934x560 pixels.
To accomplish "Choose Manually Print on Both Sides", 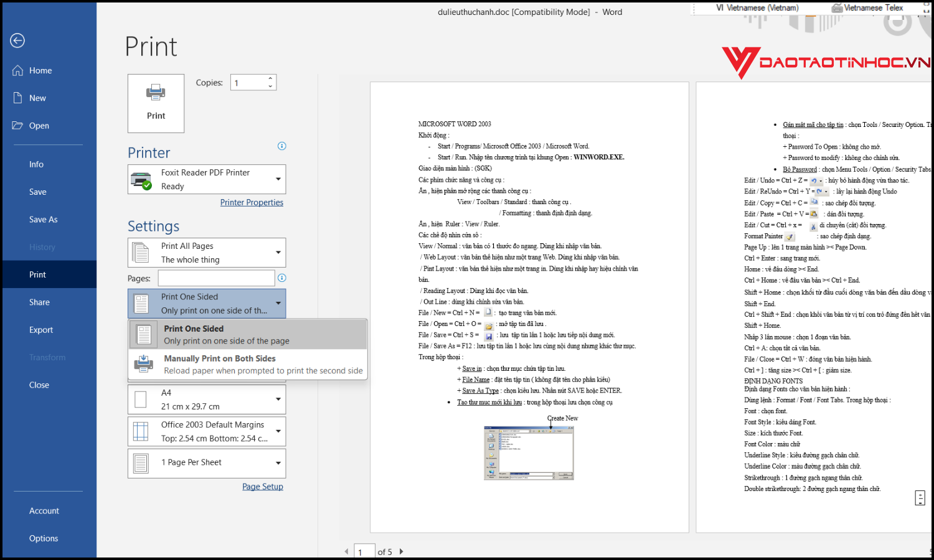I will point(248,365).
